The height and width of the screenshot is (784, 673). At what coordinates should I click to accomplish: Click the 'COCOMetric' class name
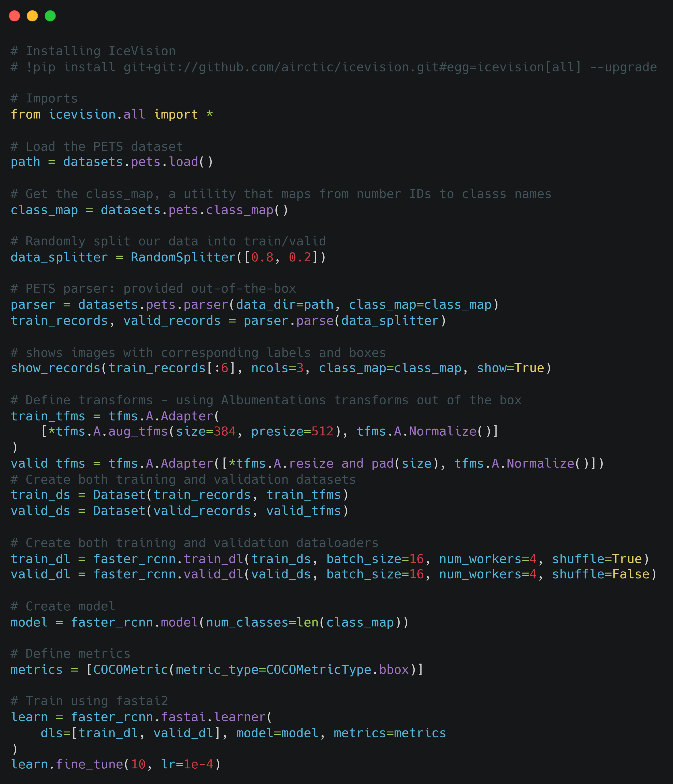coord(130,669)
